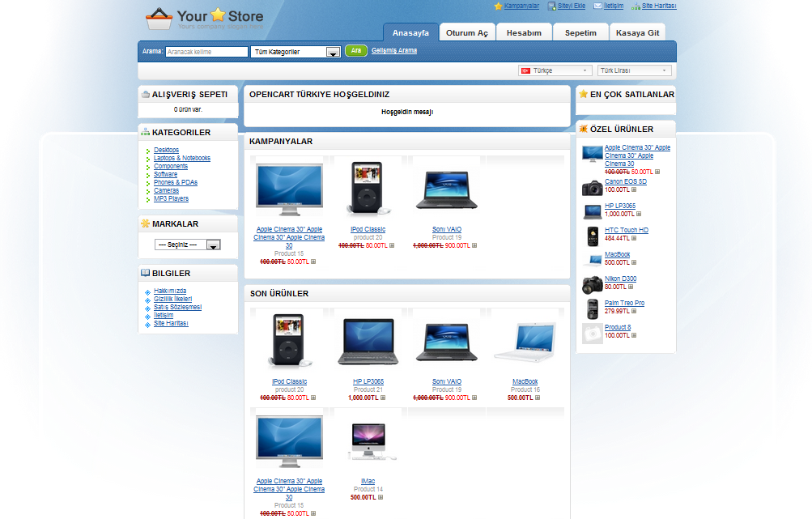Open the Markalar Seçiniz dropdown

click(x=188, y=245)
